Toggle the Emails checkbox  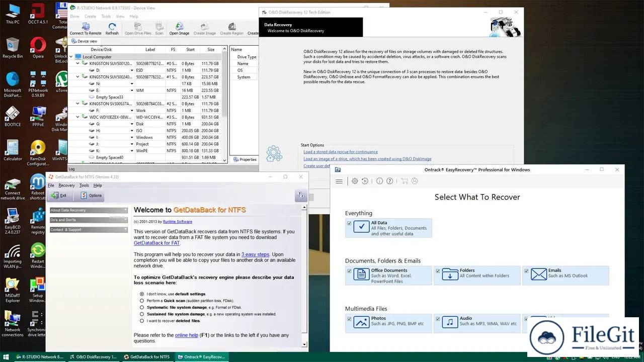point(526,271)
